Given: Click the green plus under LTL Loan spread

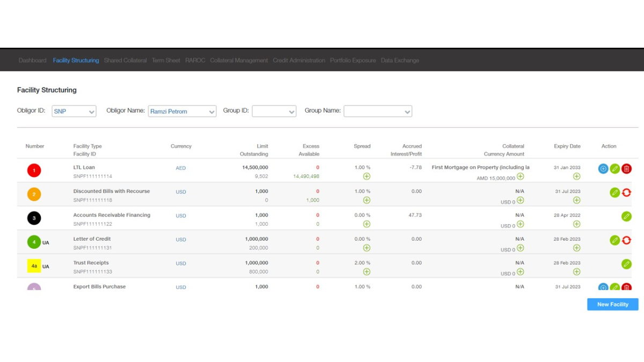Looking at the screenshot, I should pos(367,176).
